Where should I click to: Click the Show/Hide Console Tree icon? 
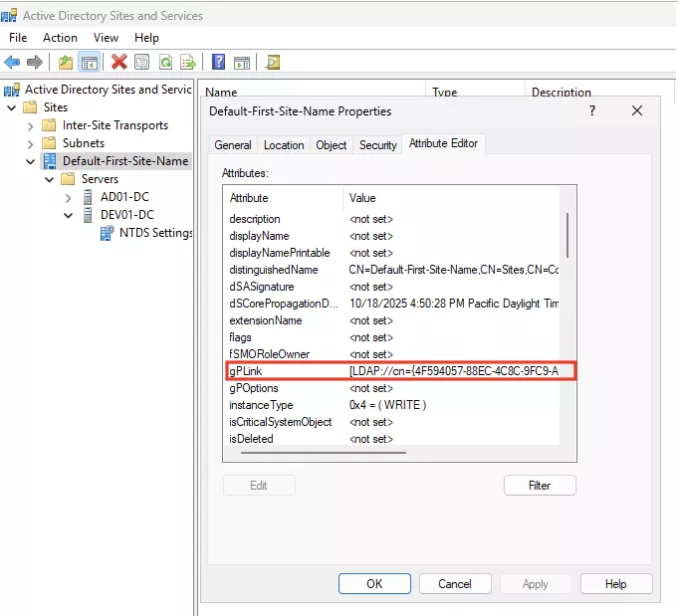tap(90, 62)
